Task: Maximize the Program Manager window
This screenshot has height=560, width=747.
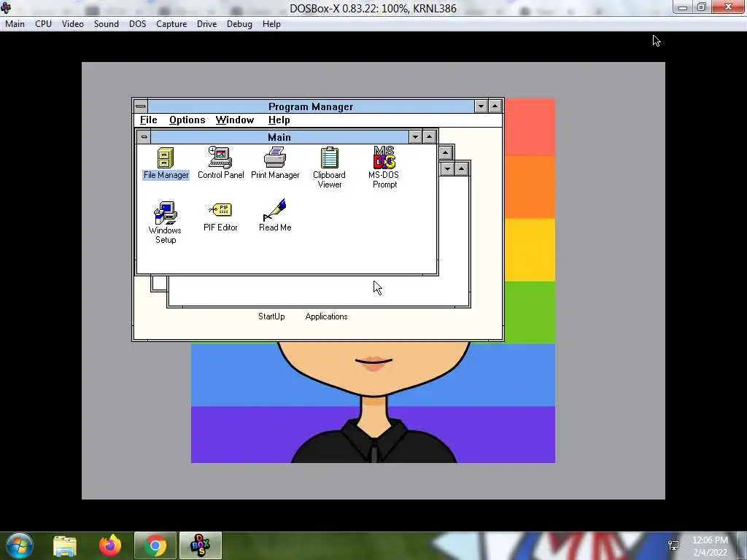Action: (495, 106)
